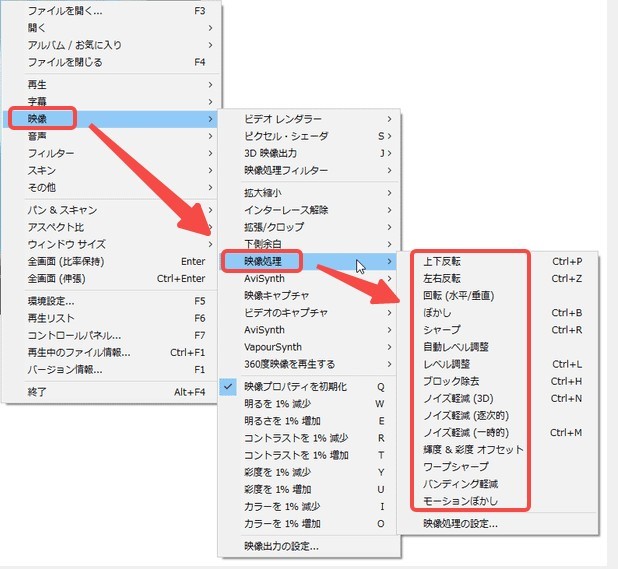
Task: Choose 映像キャプチャ entry
Action: (309, 296)
